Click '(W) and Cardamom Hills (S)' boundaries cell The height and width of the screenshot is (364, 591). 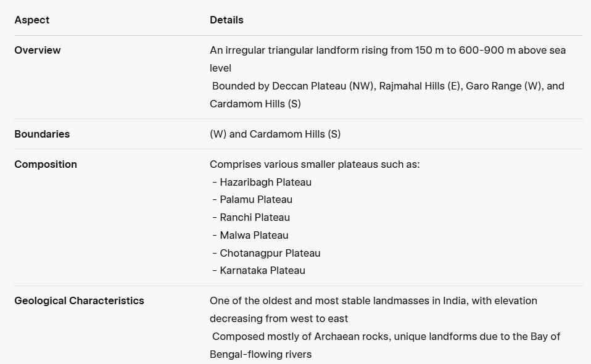(x=275, y=134)
